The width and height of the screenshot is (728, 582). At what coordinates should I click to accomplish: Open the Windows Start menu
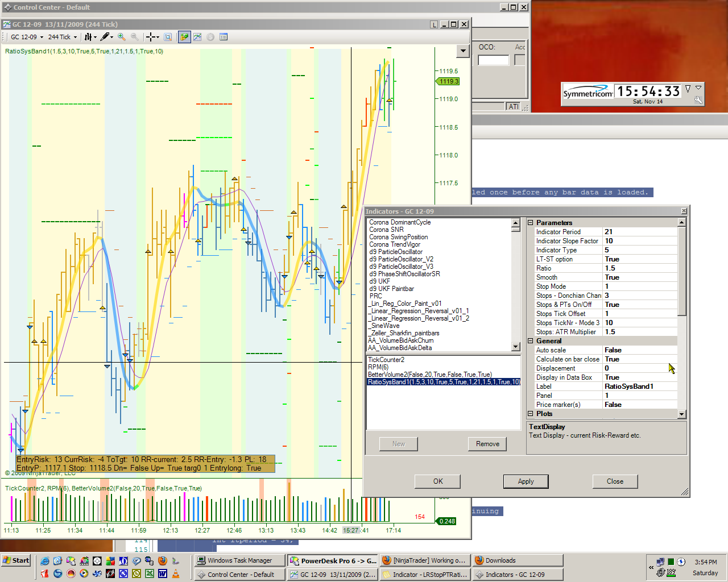point(16,560)
